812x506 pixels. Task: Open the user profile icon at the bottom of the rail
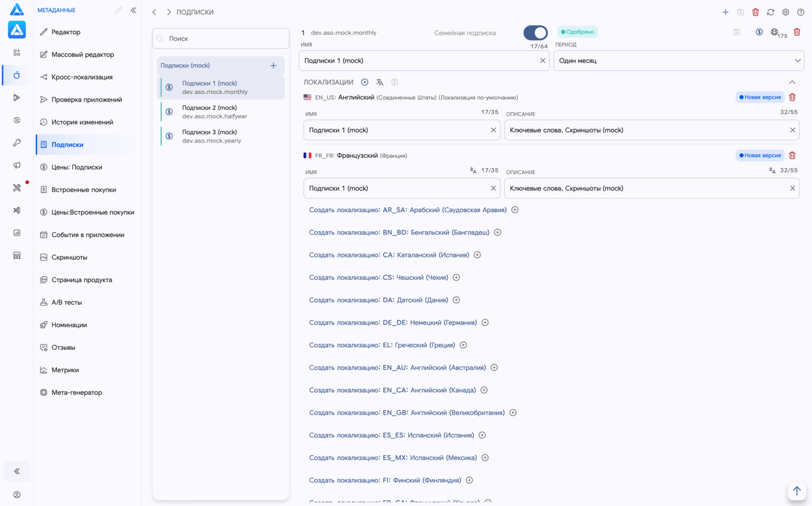point(17,495)
